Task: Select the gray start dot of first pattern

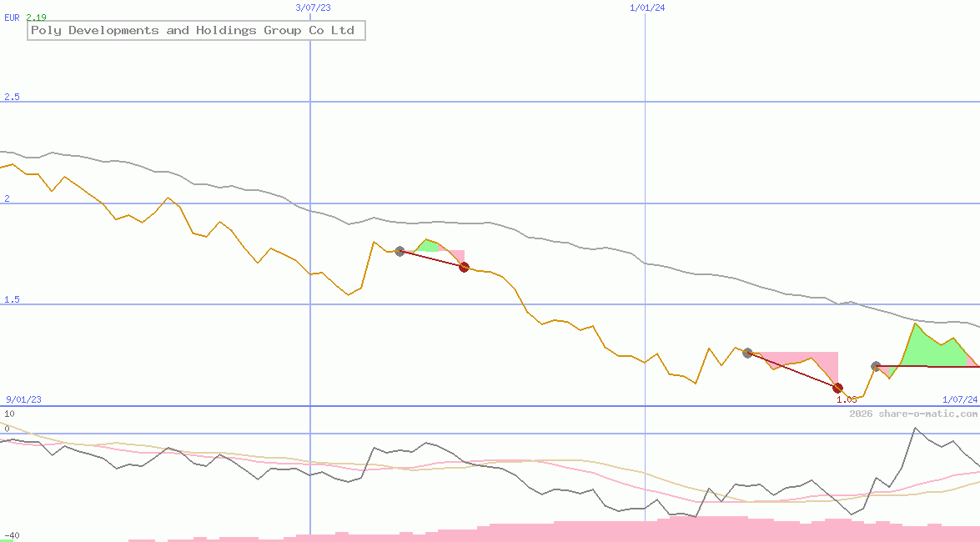Action: (399, 251)
